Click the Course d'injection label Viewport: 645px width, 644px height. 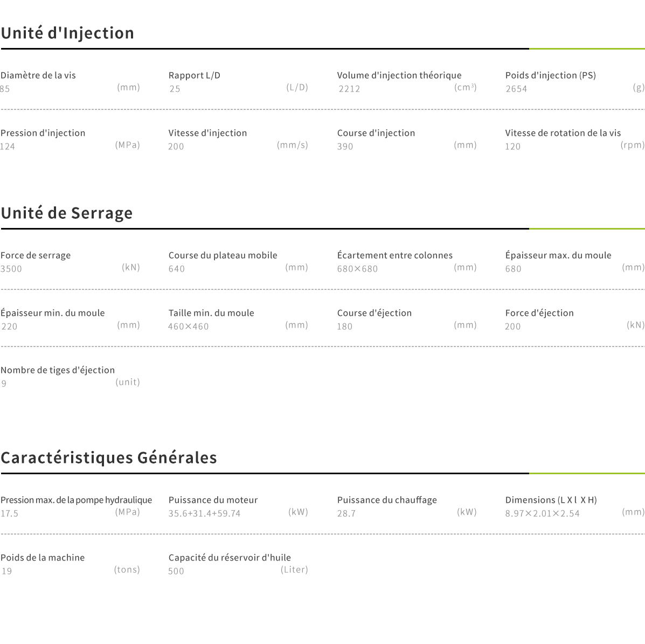(376, 133)
